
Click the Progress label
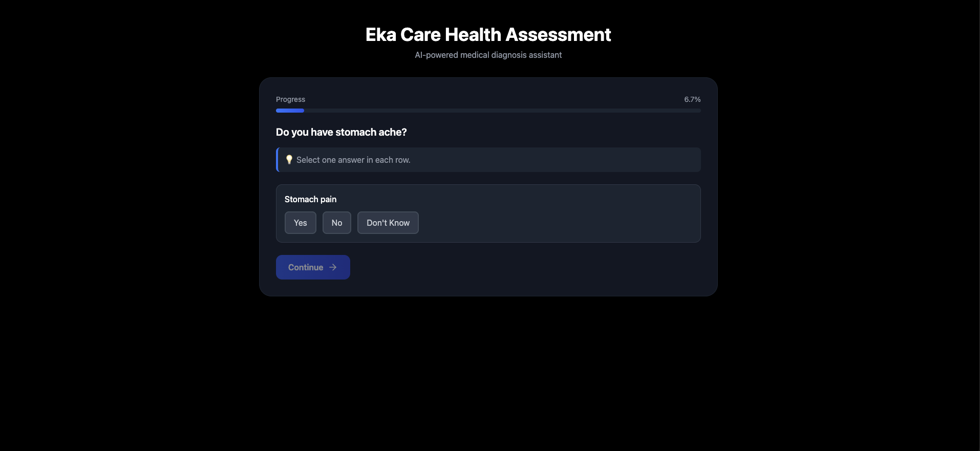[290, 99]
